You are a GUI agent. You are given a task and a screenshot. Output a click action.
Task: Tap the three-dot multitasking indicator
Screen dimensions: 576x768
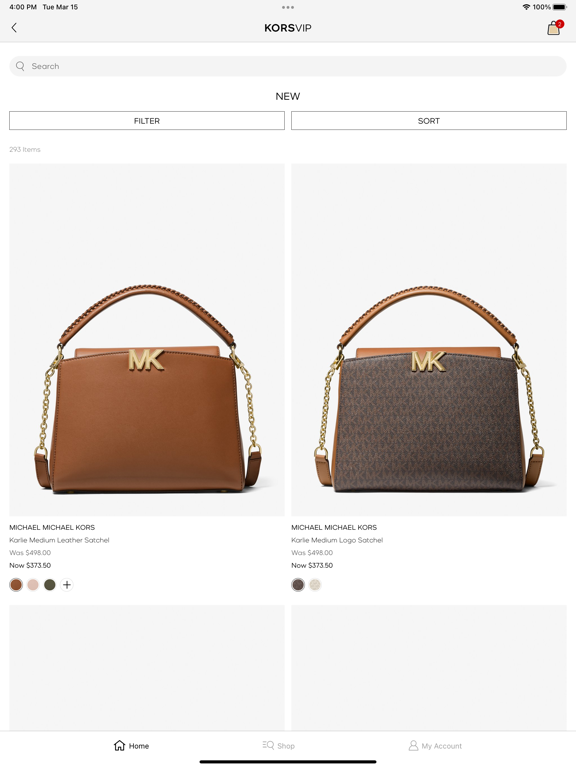click(x=288, y=7)
